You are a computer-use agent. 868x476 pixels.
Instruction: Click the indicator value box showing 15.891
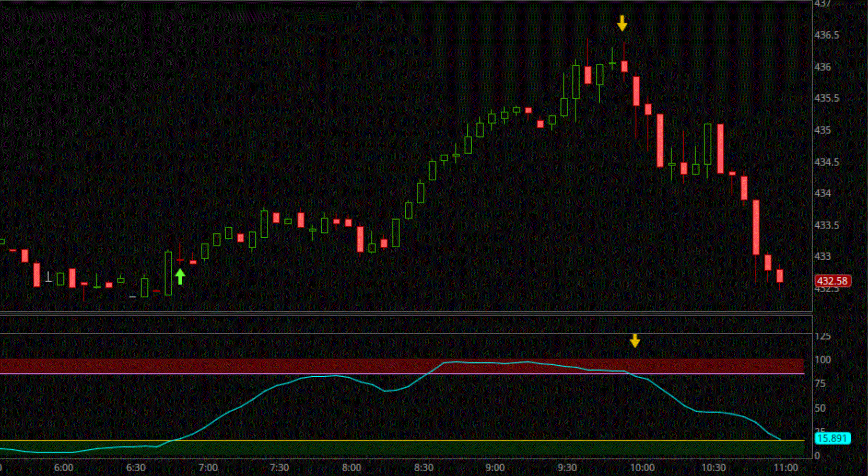click(834, 438)
